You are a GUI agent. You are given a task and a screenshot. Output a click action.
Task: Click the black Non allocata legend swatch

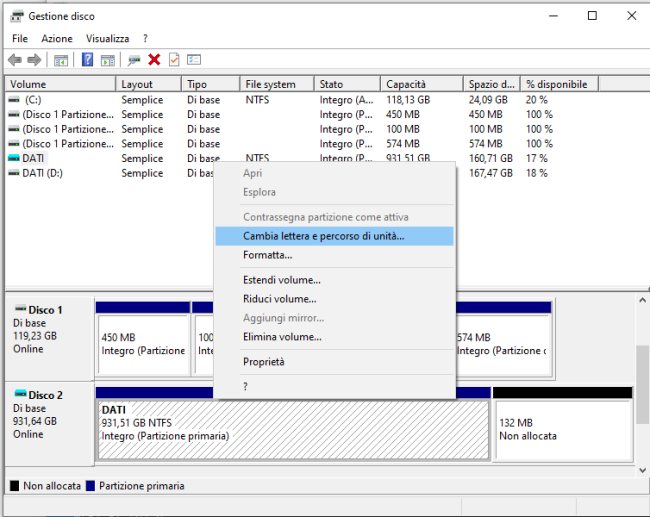pos(15,486)
